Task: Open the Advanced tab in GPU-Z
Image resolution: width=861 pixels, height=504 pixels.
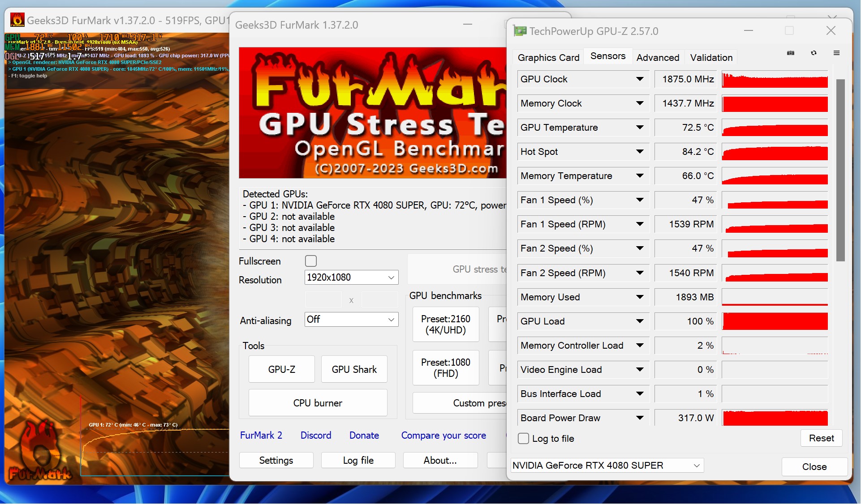Action: coord(658,57)
